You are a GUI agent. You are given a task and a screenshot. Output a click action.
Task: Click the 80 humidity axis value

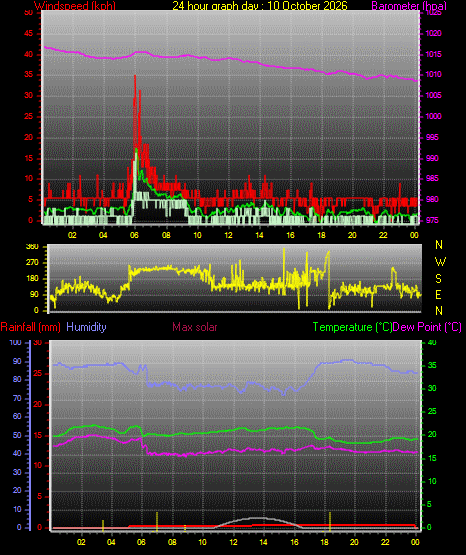coord(17,379)
